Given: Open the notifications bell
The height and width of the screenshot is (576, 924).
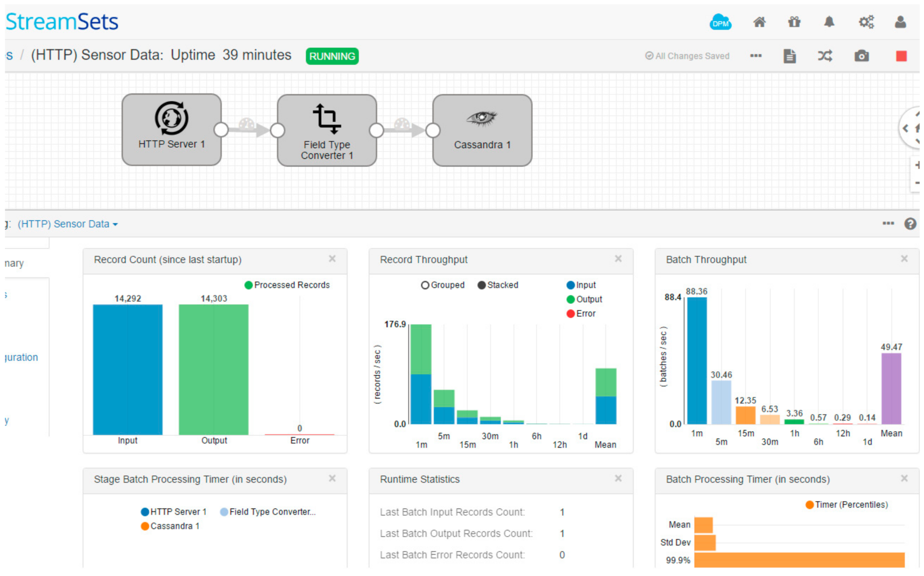Looking at the screenshot, I should coord(829,22).
